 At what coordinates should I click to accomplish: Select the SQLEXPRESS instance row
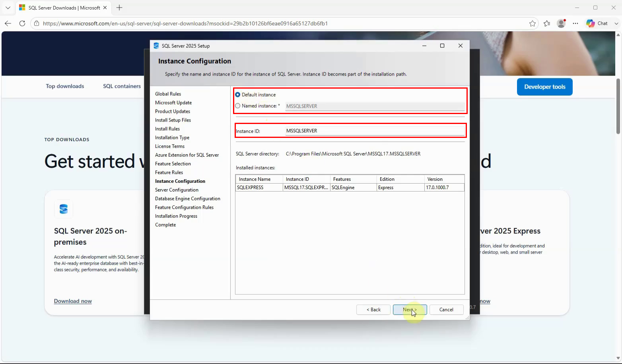click(350, 188)
